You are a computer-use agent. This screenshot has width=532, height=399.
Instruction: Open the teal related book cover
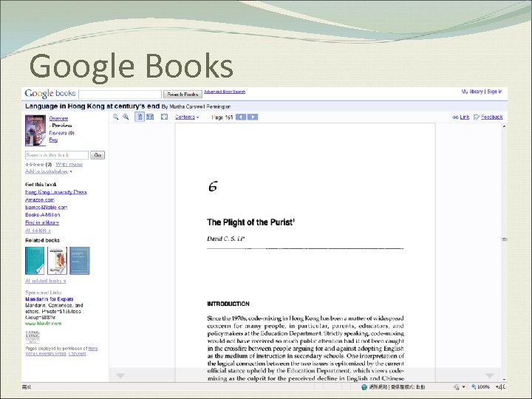pyautogui.click(x=35, y=261)
